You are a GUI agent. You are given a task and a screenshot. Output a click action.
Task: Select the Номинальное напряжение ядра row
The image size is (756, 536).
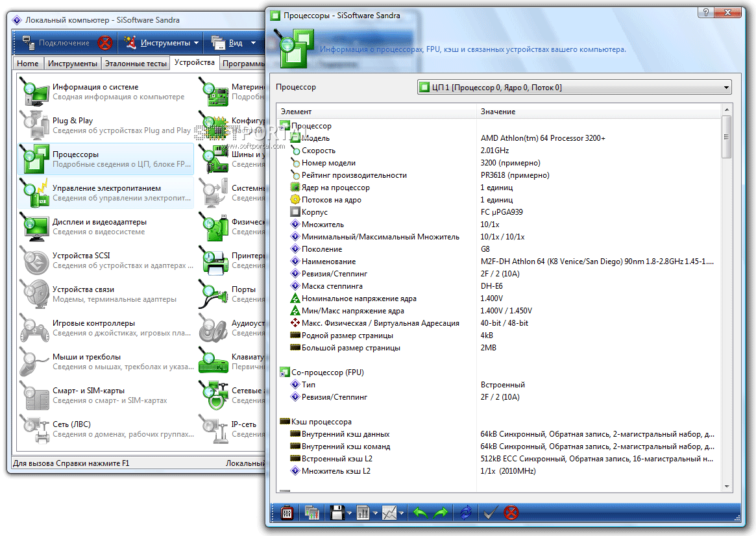tap(500, 298)
